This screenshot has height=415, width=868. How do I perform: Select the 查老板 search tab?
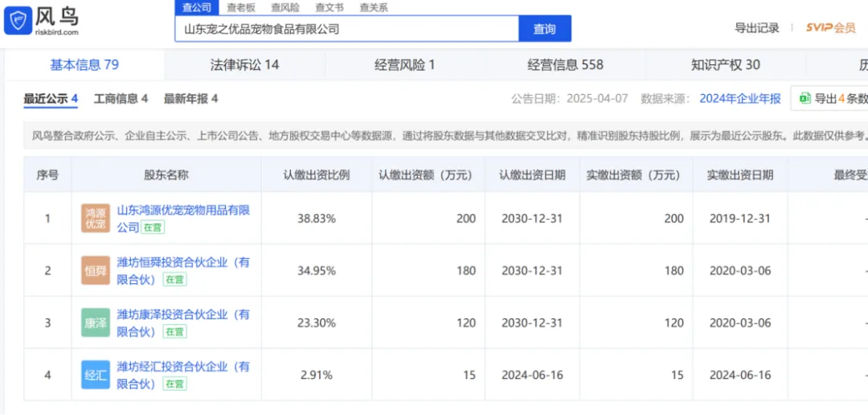click(241, 7)
